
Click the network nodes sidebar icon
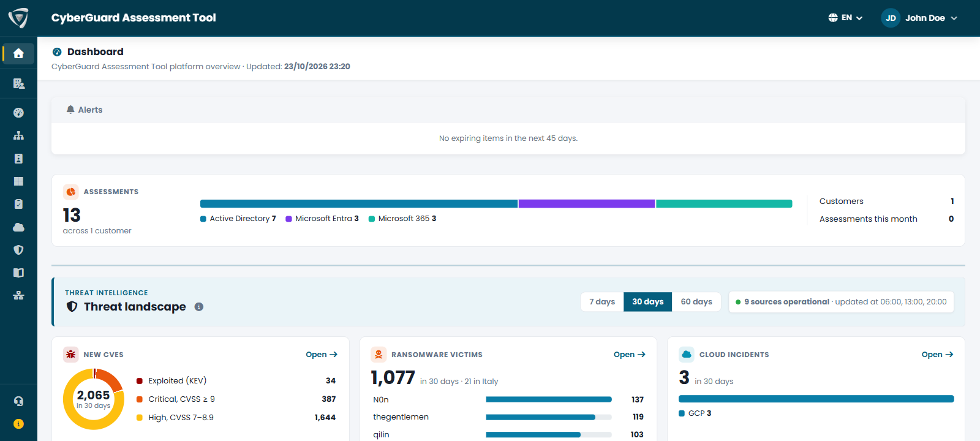pyautogui.click(x=18, y=295)
